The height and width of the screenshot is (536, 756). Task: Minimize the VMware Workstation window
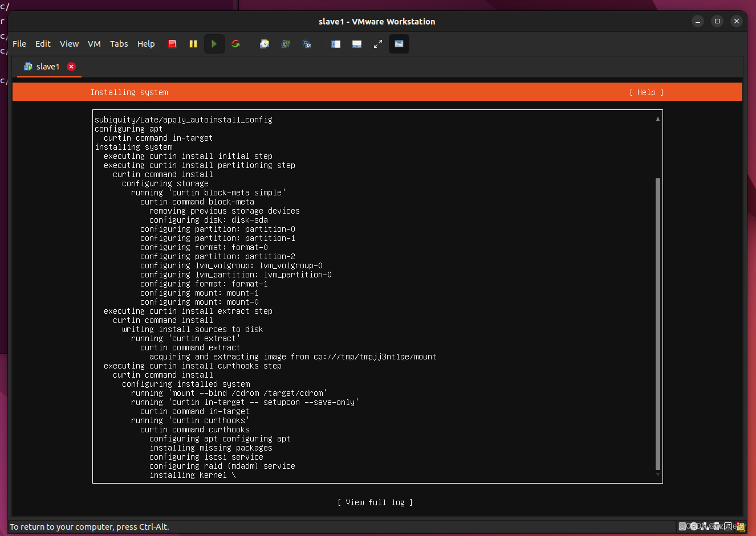[x=698, y=21]
